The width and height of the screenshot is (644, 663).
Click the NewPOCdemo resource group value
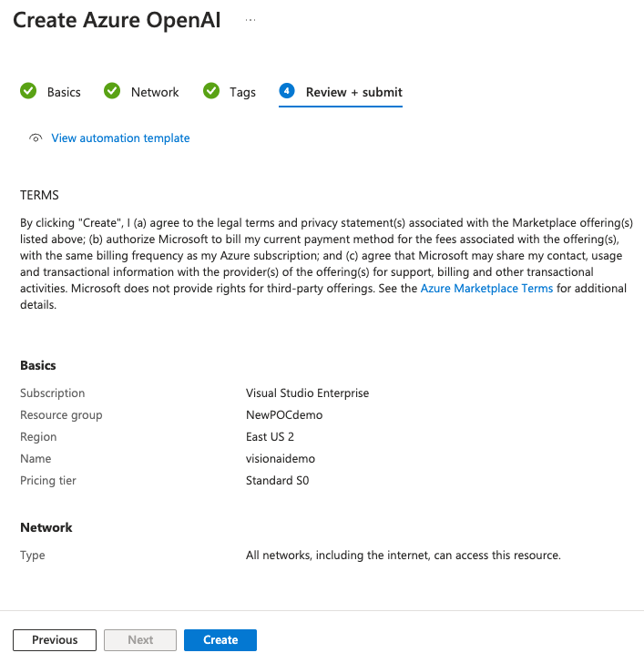[284, 415]
